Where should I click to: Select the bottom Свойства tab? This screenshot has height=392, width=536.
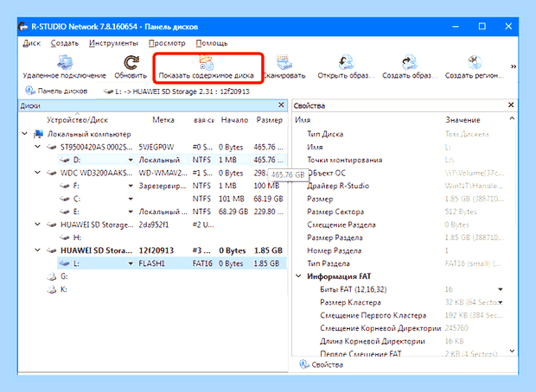[x=322, y=364]
